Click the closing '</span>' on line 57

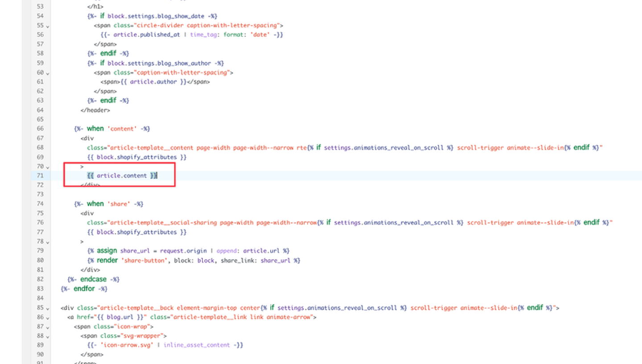coord(105,44)
